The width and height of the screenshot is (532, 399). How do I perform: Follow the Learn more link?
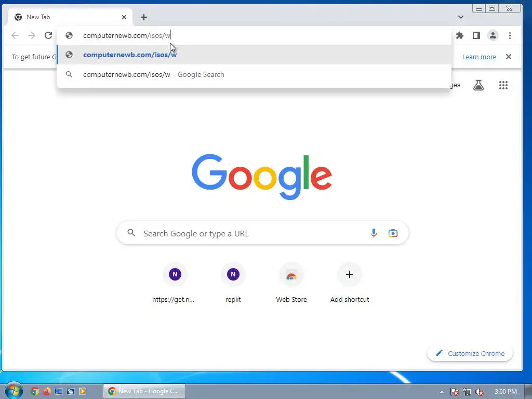[478, 57]
